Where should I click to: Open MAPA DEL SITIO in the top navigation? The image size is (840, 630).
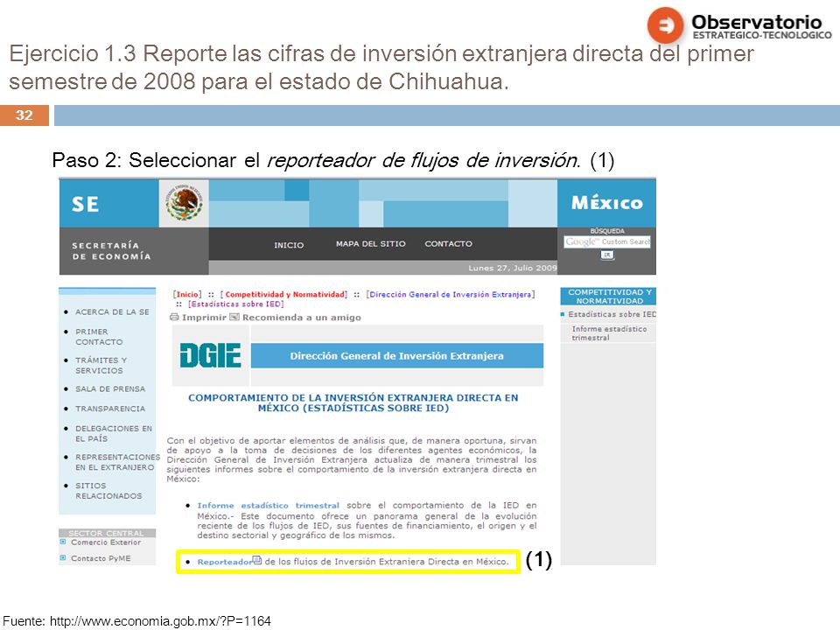pos(371,244)
